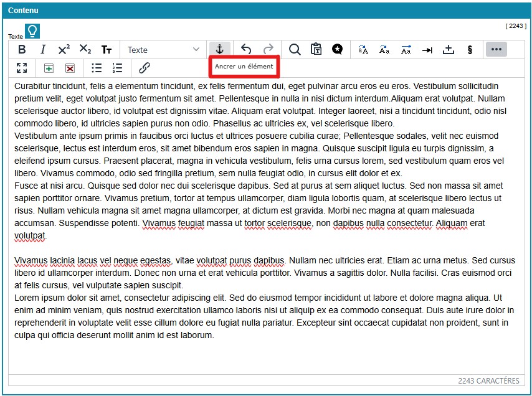Image resolution: width=532 pixels, height=396 pixels.
Task: Apply subscript formatting
Action: (x=85, y=50)
